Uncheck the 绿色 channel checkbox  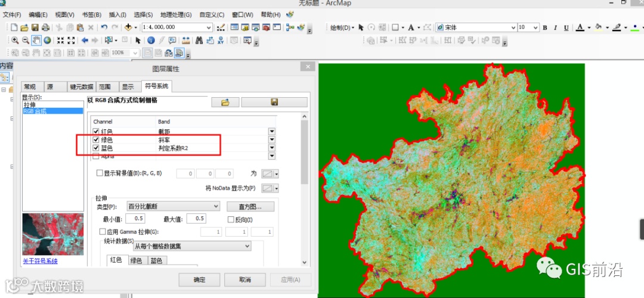tap(96, 139)
